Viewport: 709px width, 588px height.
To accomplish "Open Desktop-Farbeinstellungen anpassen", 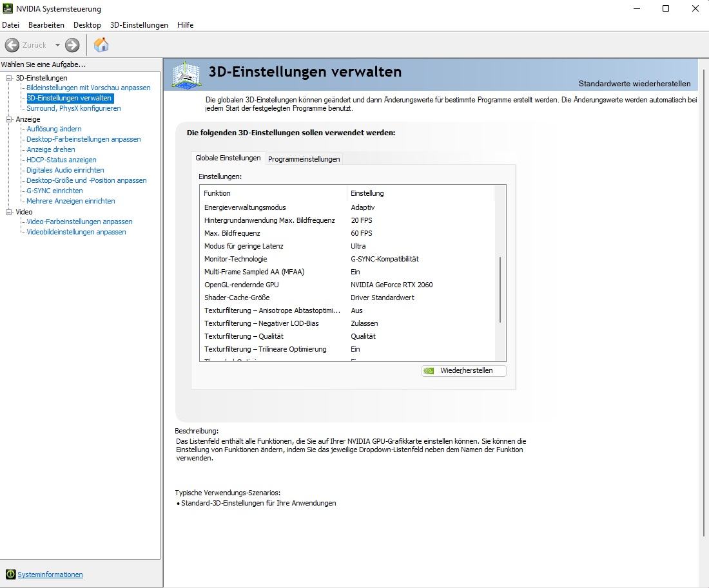I will pyautogui.click(x=84, y=139).
